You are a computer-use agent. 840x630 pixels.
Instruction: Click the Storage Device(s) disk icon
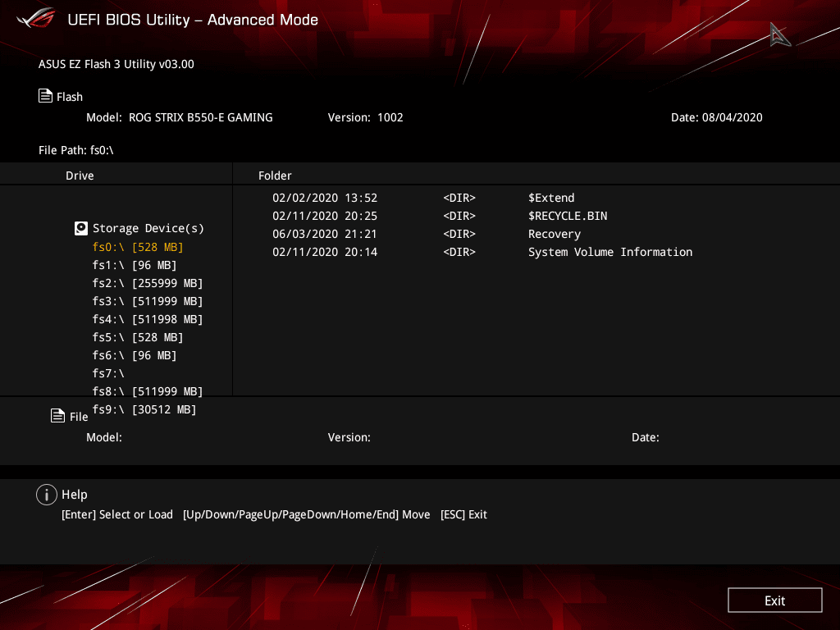81,229
